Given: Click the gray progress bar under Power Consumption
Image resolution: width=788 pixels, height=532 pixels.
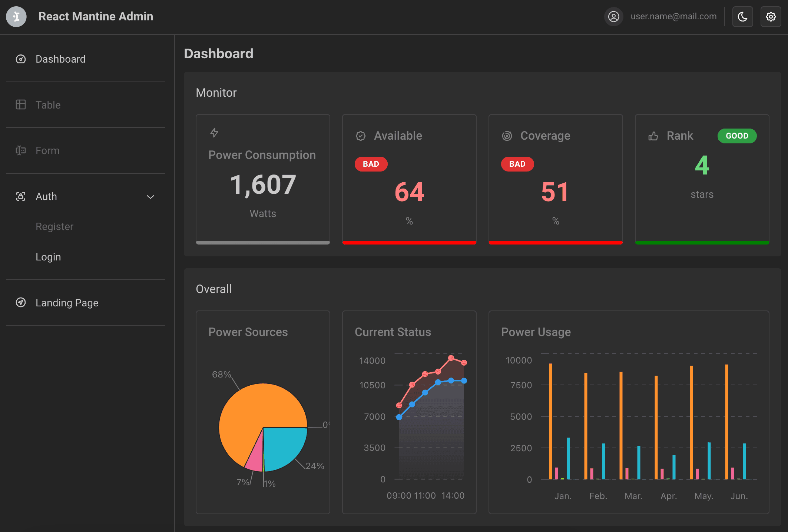Looking at the screenshot, I should 263,243.
